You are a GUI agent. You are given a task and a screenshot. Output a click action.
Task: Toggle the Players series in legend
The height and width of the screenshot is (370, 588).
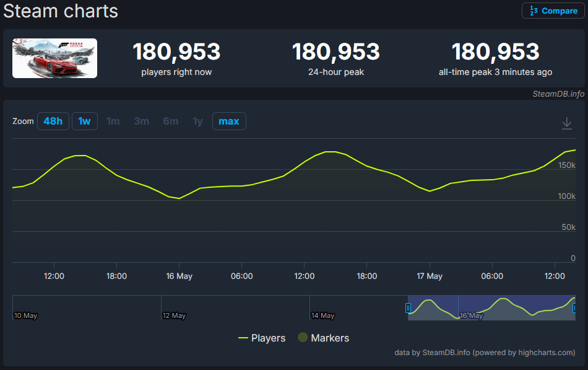click(262, 338)
